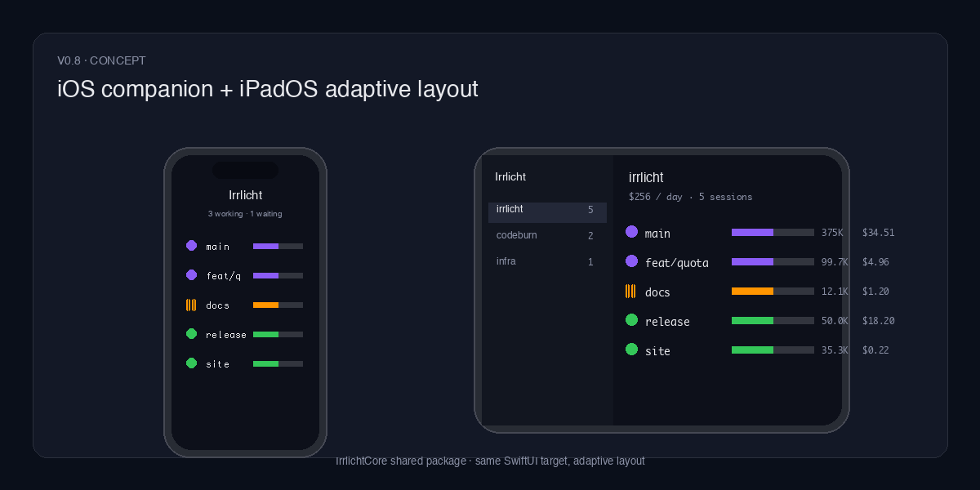This screenshot has width=980, height=490.
Task: Click the '$256 / day · 5 sessions' summary
Action: point(691,197)
